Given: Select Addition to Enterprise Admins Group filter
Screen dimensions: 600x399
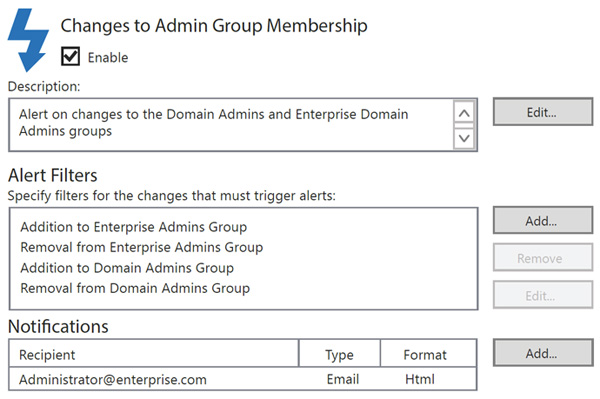Looking at the screenshot, I should 134,227.
